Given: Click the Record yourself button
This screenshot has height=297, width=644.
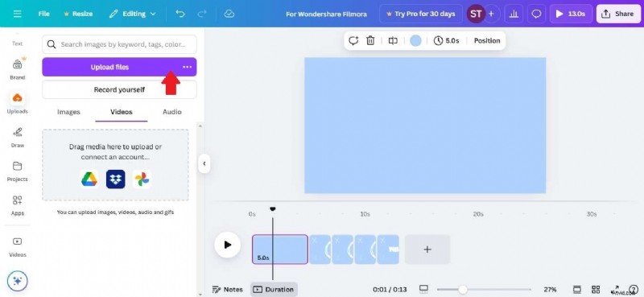Looking at the screenshot, I should (119, 89).
